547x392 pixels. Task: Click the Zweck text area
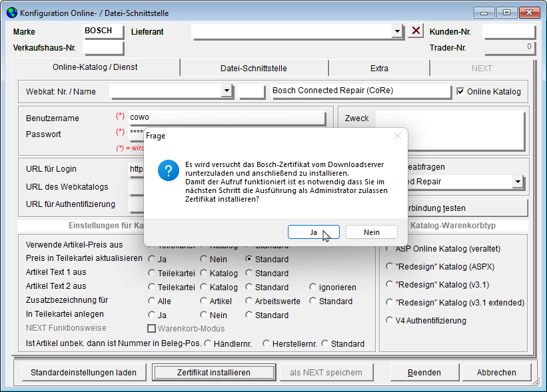click(x=450, y=130)
